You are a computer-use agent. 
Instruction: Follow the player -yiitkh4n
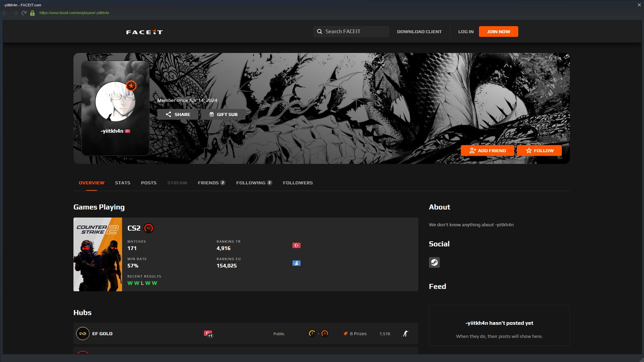(x=539, y=150)
